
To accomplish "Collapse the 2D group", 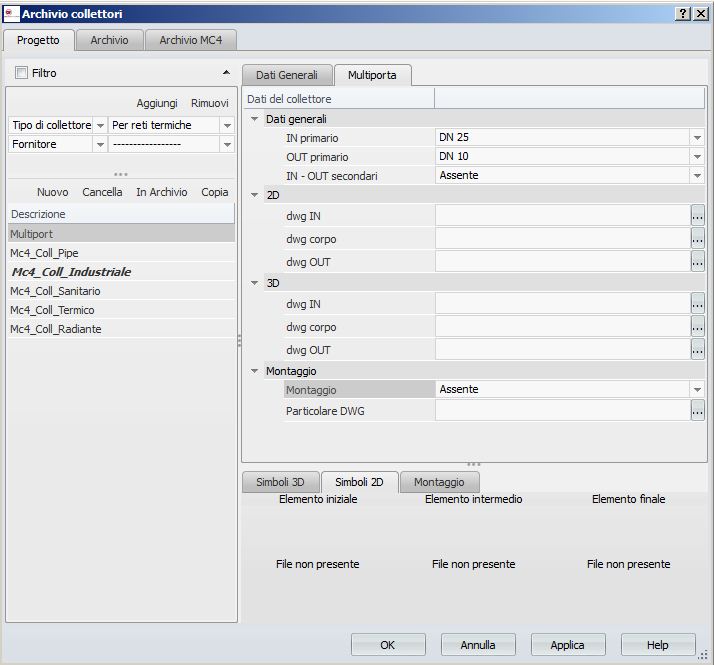I will [x=255, y=195].
